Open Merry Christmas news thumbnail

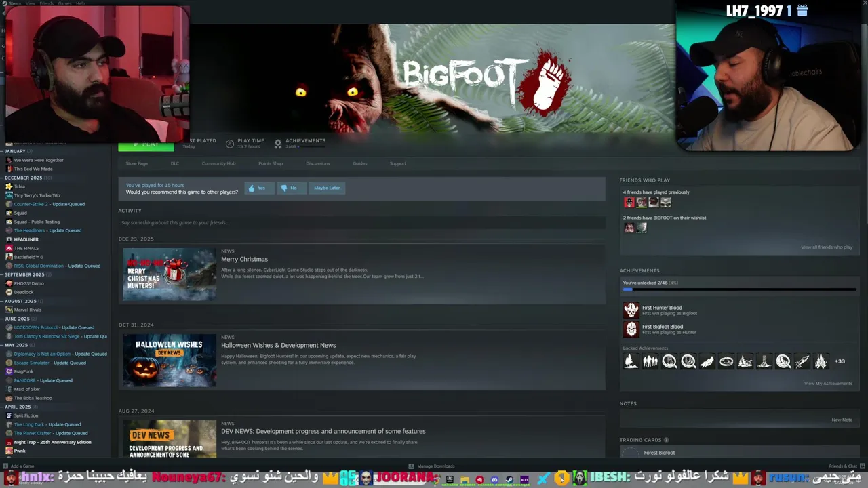pyautogui.click(x=170, y=274)
